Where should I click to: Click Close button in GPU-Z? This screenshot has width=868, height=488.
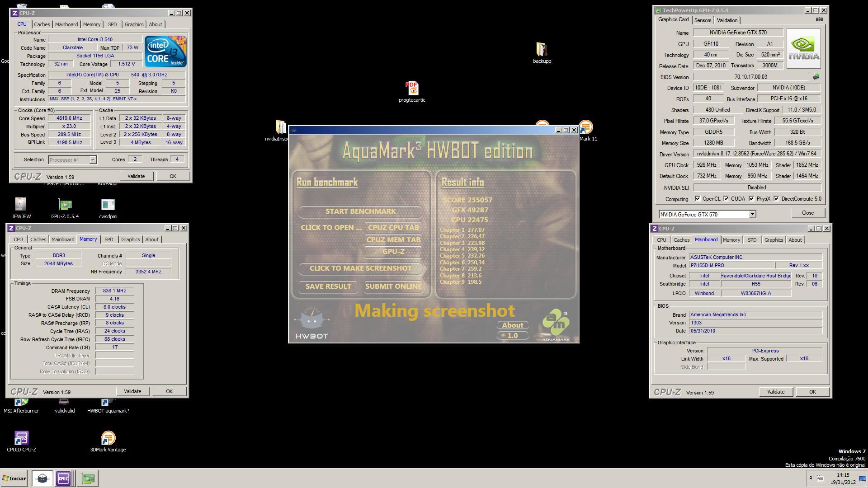808,213
